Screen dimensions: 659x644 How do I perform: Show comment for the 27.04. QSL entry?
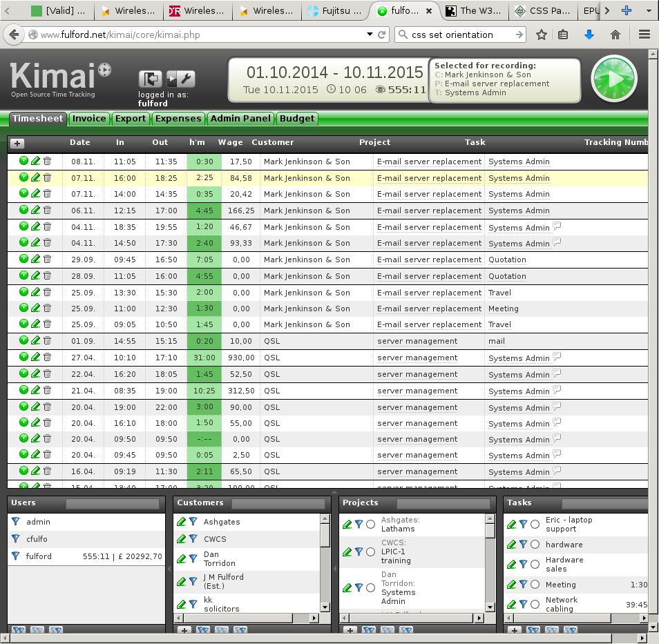557,357
